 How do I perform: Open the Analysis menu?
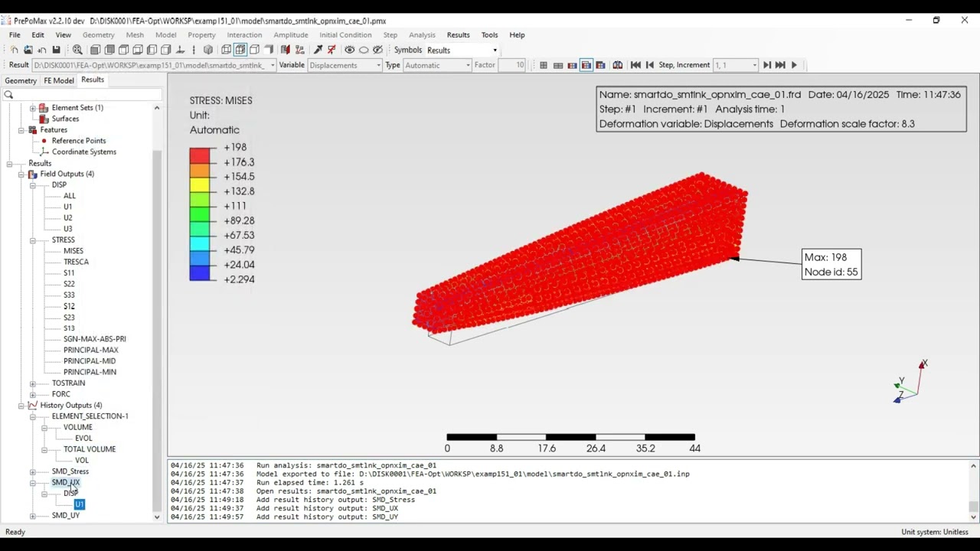[x=422, y=34]
